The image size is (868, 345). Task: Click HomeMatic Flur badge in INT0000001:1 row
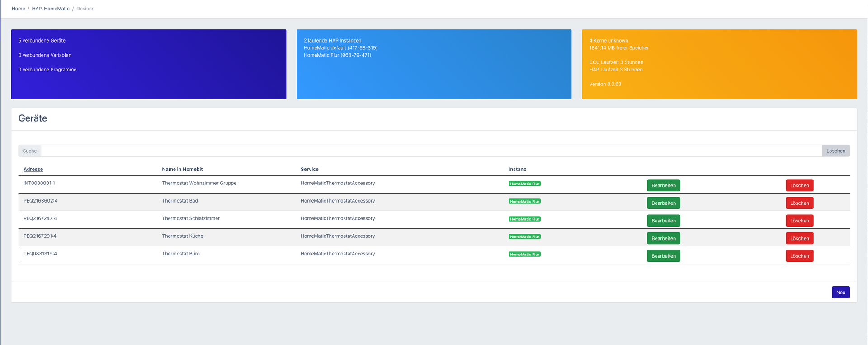pyautogui.click(x=524, y=184)
